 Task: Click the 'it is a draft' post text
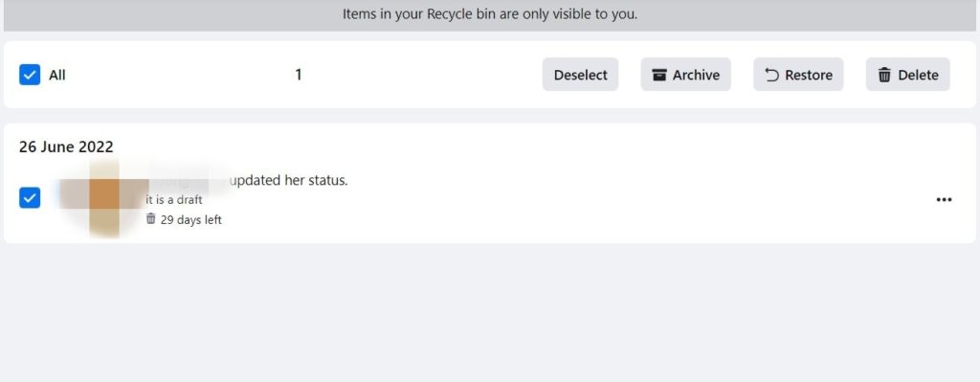point(174,200)
